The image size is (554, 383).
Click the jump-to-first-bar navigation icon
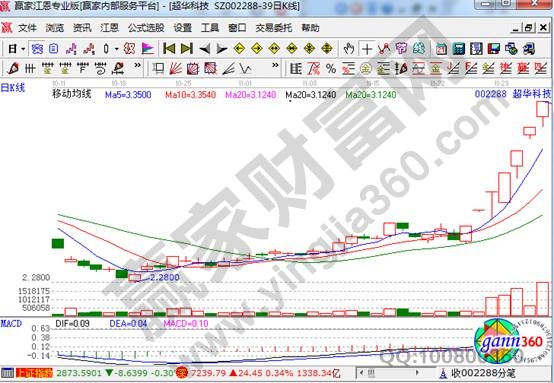[169, 48]
